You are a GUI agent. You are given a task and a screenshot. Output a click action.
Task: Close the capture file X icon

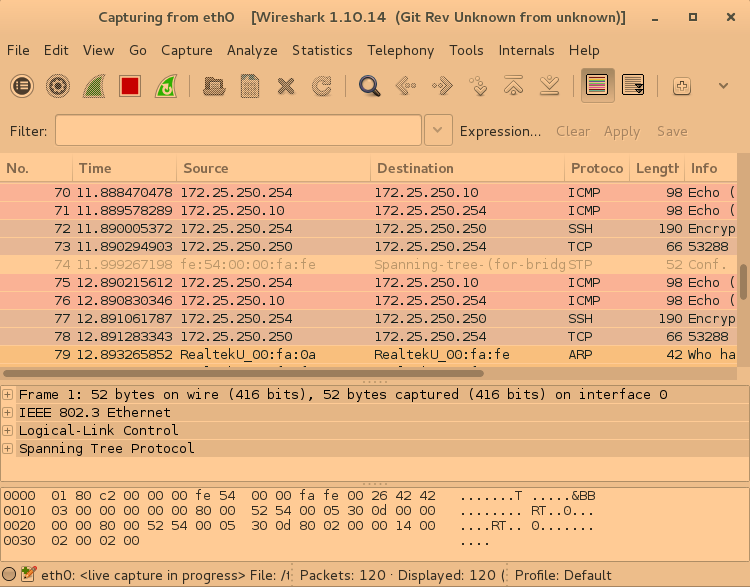click(286, 86)
